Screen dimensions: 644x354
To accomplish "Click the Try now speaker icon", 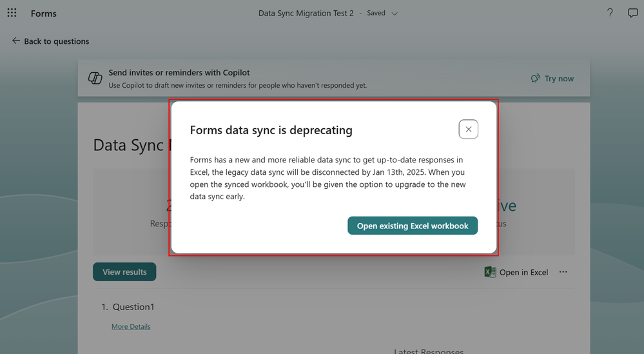I will [x=535, y=78].
